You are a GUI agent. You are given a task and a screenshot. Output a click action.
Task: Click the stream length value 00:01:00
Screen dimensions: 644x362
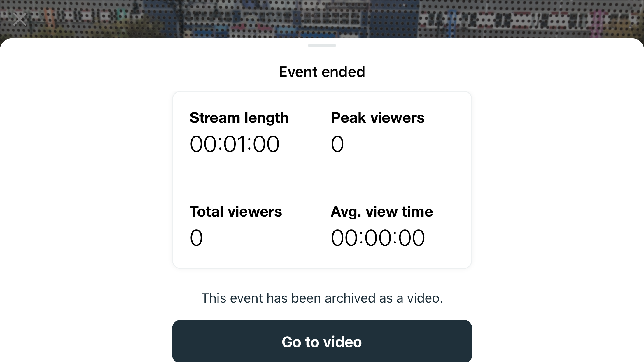[x=235, y=144]
